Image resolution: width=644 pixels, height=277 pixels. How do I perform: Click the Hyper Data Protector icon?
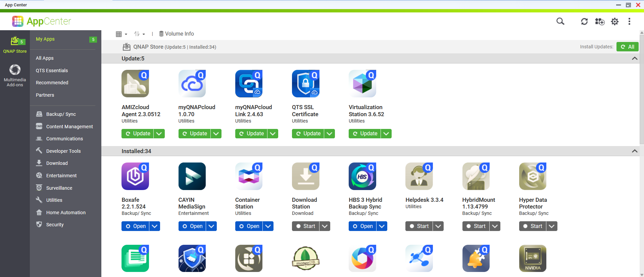(x=533, y=176)
